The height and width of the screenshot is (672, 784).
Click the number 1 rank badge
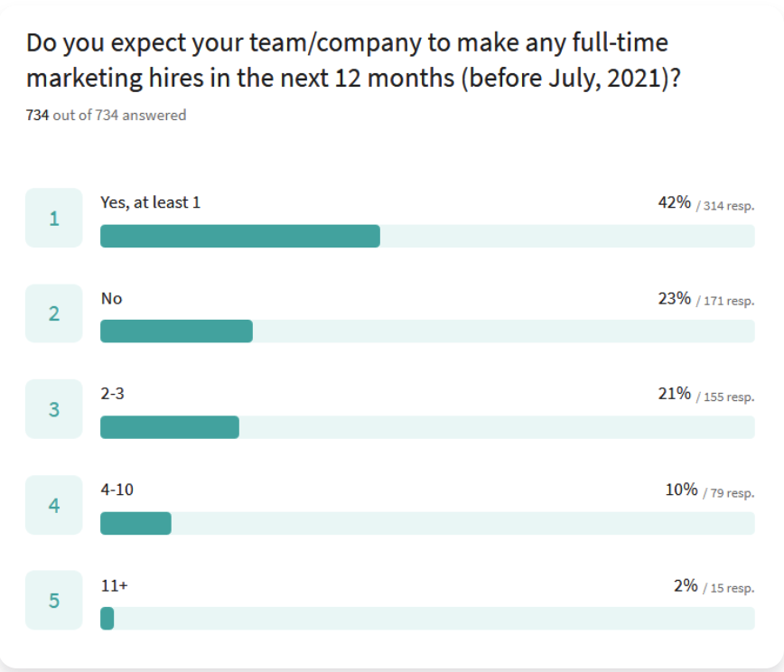[x=54, y=218]
